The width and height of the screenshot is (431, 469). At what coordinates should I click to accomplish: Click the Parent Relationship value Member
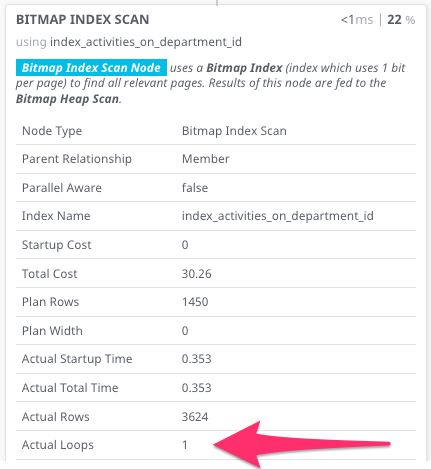click(x=206, y=159)
